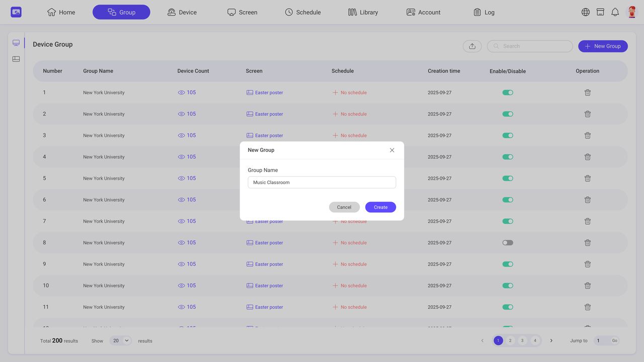Open the archive box icon in header

600,12
